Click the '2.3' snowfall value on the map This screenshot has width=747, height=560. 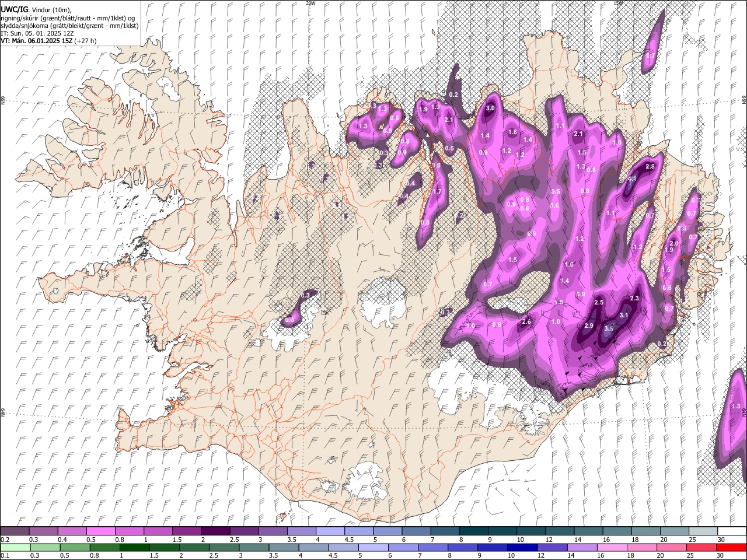click(635, 299)
